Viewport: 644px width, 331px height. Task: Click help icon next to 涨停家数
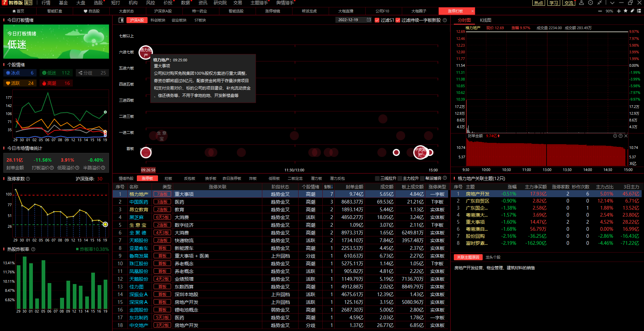coord(28,179)
